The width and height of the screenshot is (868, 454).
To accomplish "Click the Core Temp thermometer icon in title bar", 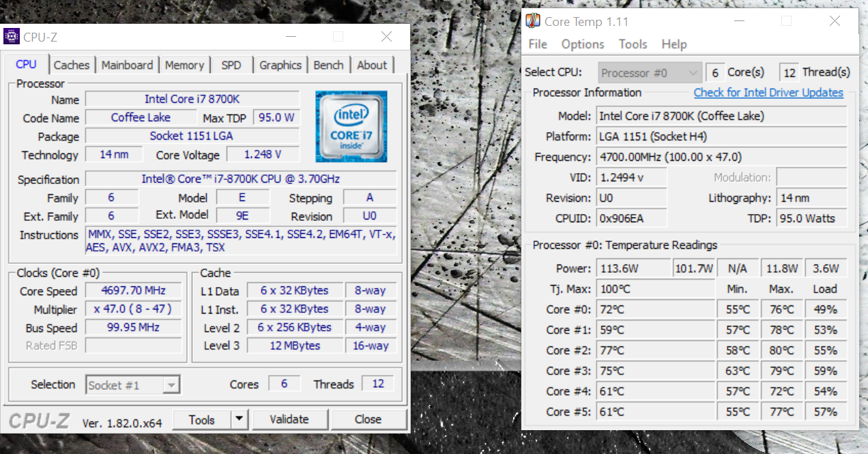I will (533, 21).
